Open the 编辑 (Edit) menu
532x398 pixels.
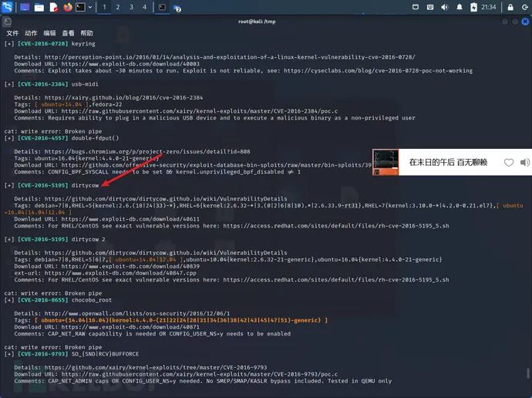click(x=49, y=34)
